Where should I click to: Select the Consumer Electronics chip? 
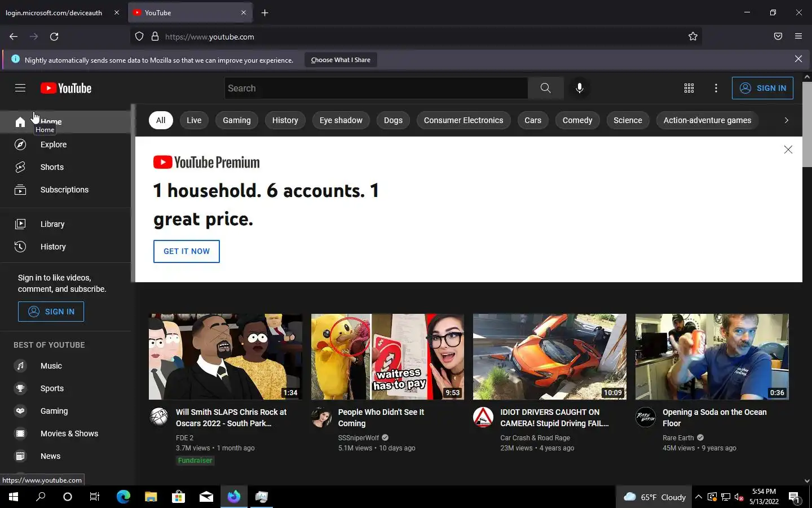tap(464, 120)
